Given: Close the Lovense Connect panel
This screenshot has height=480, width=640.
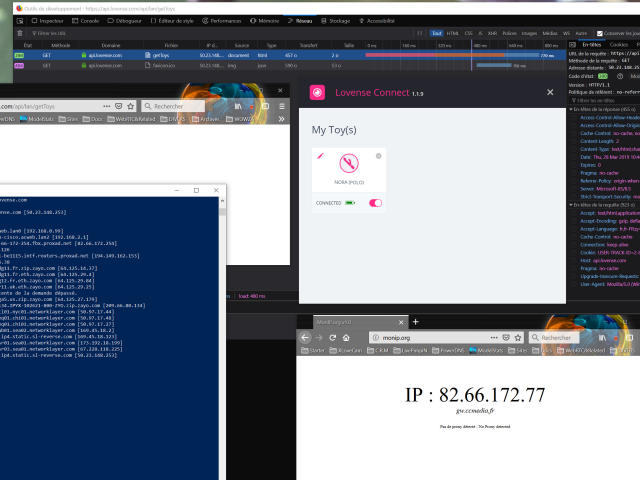Looking at the screenshot, I should (x=549, y=92).
